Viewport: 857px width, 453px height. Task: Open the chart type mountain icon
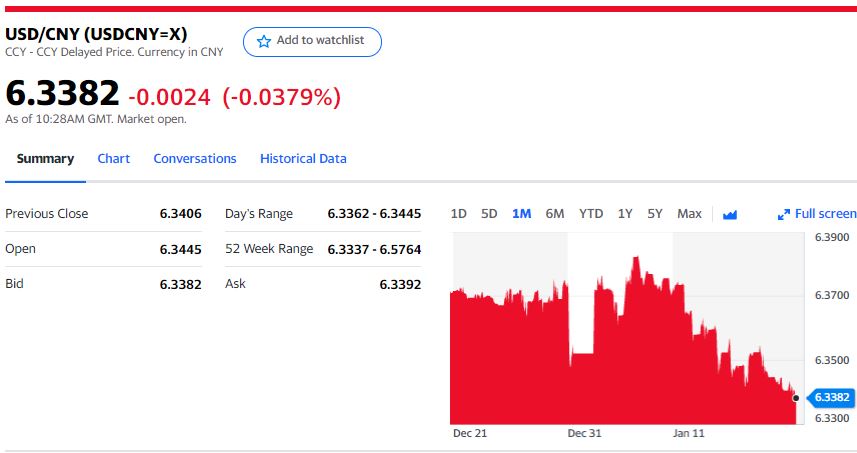[729, 214]
